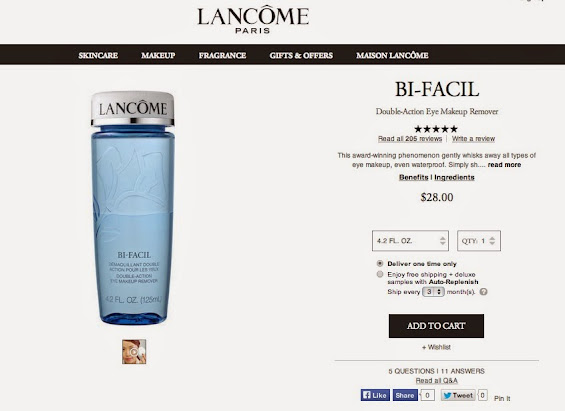Select the makeup remover video thumbnail
The width and height of the screenshot is (565, 411).
(134, 352)
